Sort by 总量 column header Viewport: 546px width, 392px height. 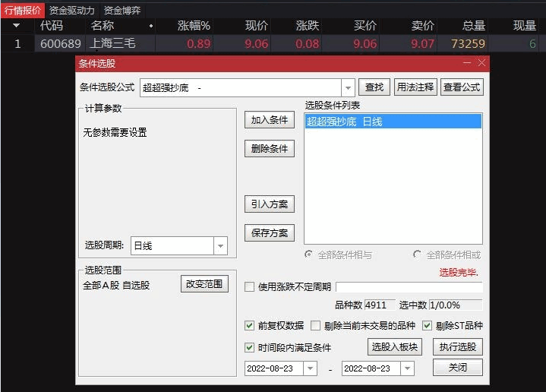(x=474, y=25)
